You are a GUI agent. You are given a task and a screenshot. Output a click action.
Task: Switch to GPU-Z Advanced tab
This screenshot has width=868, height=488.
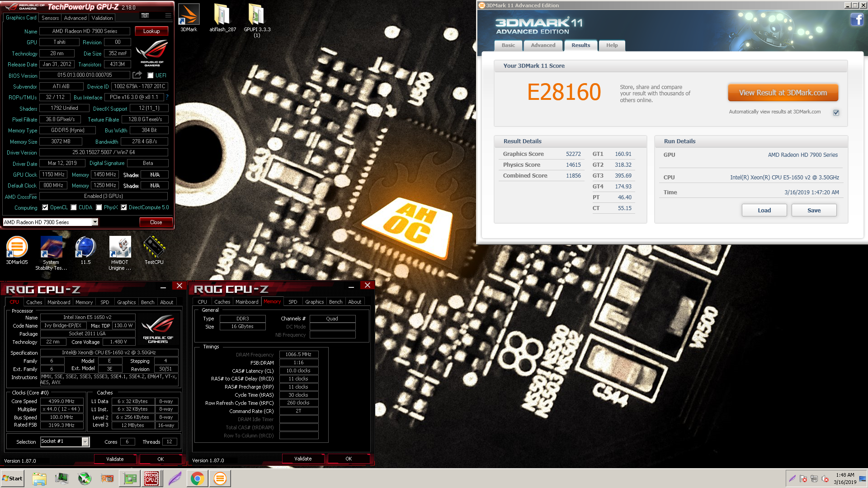(x=75, y=18)
